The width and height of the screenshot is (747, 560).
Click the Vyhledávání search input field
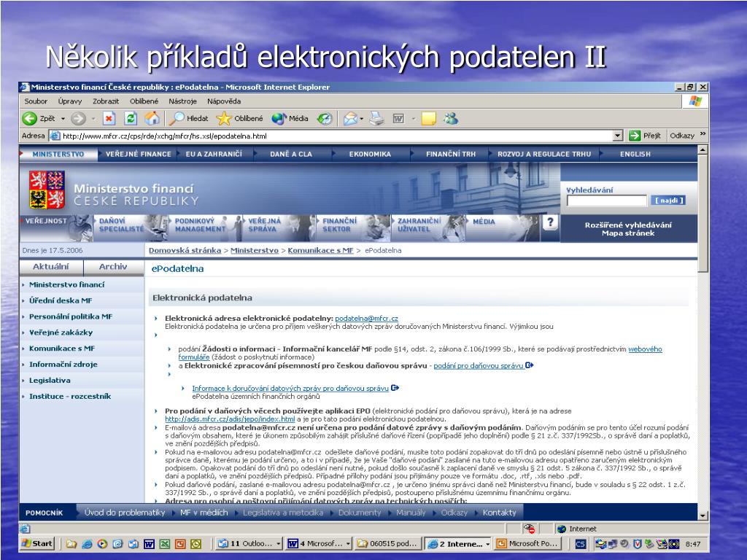point(606,201)
